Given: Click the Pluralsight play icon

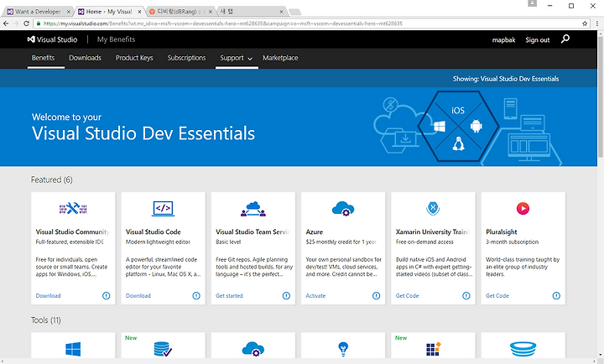Looking at the screenshot, I should pyautogui.click(x=523, y=208).
